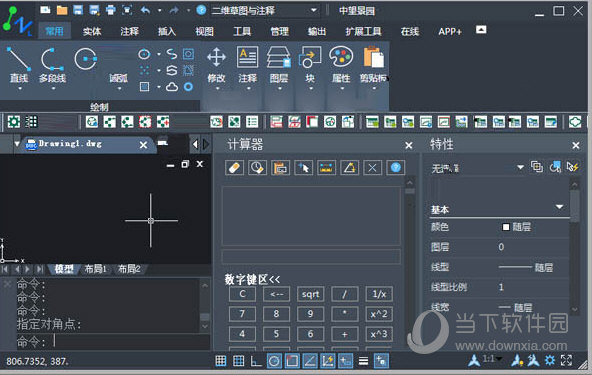Toggle lineweight display in status bar

click(x=363, y=361)
